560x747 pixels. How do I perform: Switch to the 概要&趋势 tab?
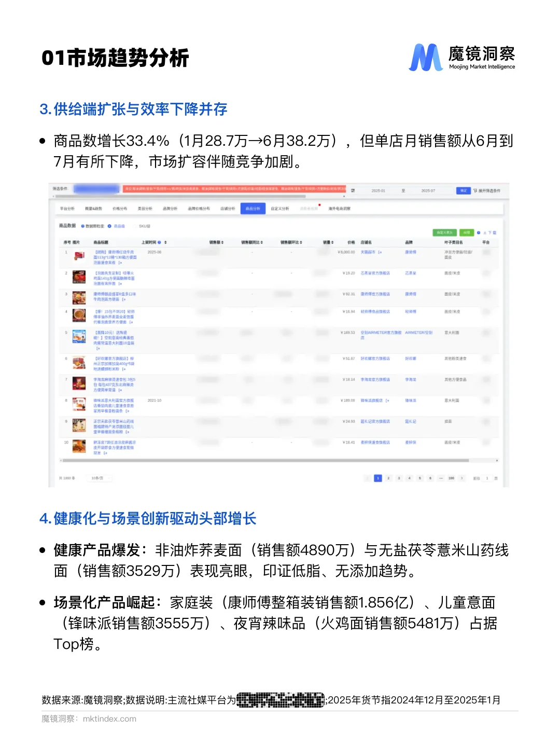[x=94, y=209]
